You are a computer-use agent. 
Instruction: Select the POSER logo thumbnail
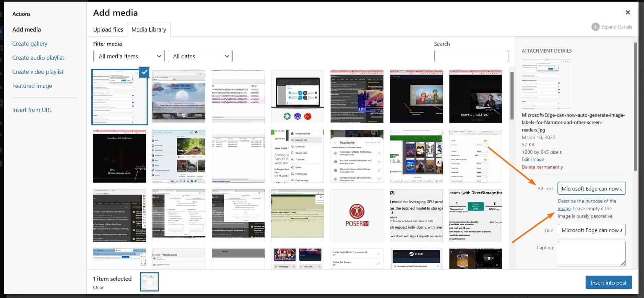pyautogui.click(x=357, y=216)
